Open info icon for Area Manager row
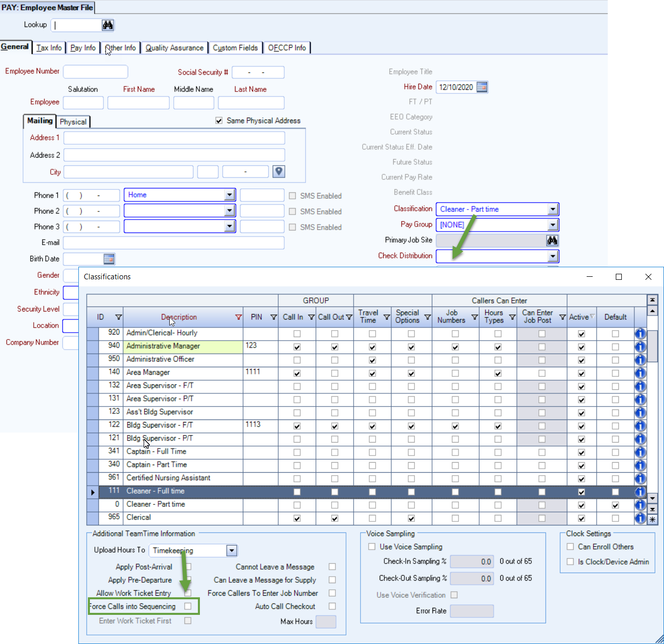 [640, 373]
